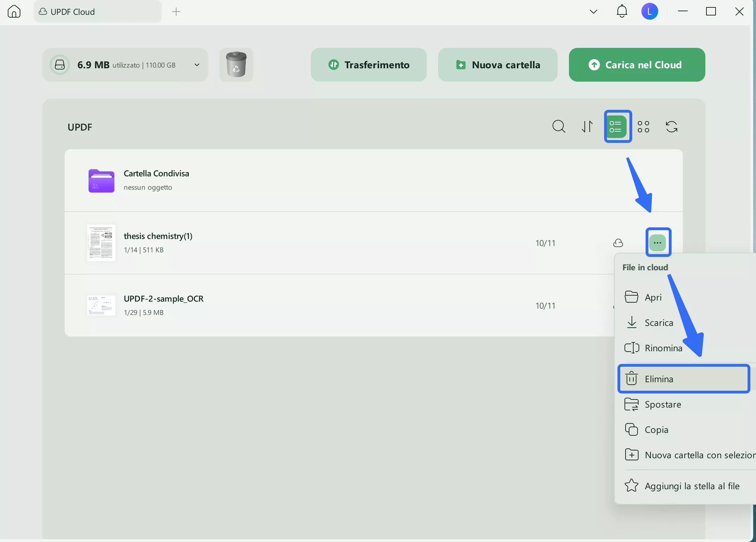
Task: Open the Cartella Condivisa folder
Action: 101,181
